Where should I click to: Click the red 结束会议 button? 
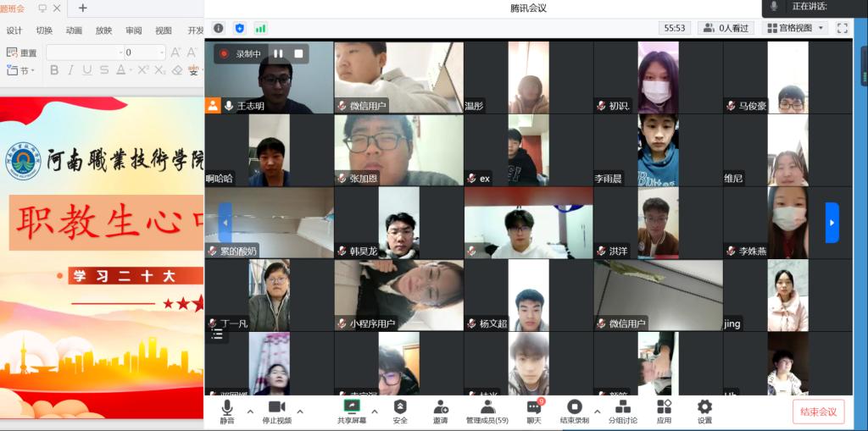[x=818, y=412]
